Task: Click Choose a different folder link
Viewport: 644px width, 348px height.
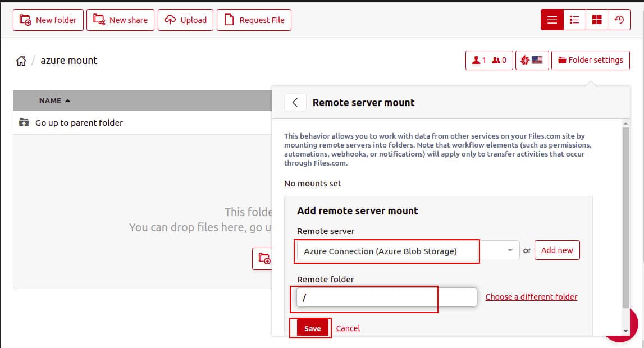Action: point(531,297)
